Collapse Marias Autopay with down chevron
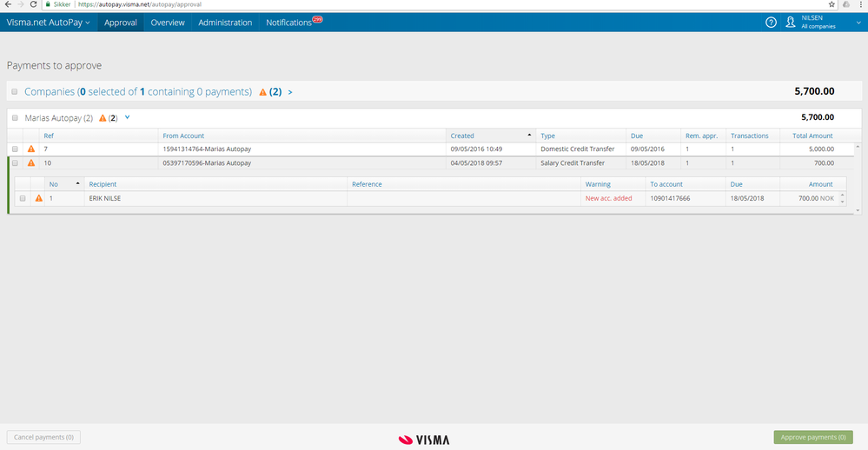 point(128,117)
